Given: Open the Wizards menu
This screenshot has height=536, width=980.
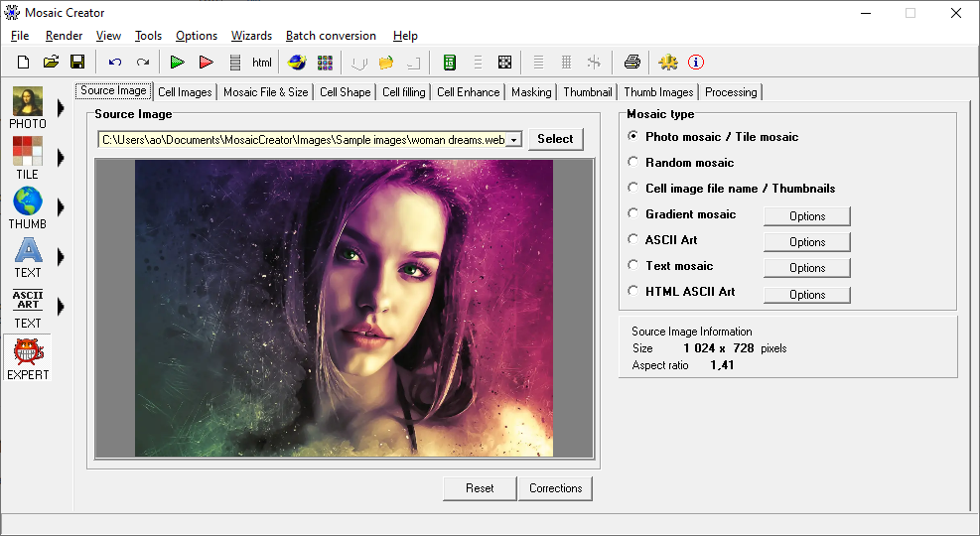Looking at the screenshot, I should pyautogui.click(x=251, y=36).
